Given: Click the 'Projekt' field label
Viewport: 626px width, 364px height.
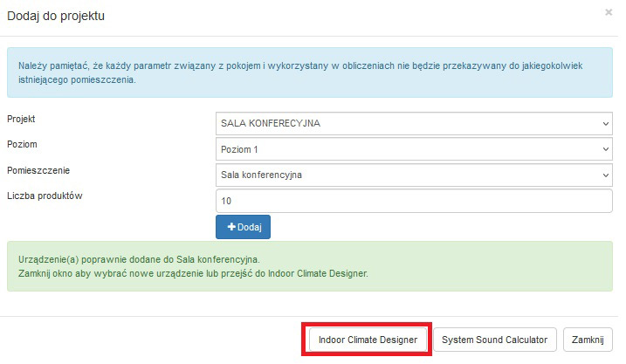Looking at the screenshot, I should [21, 119].
